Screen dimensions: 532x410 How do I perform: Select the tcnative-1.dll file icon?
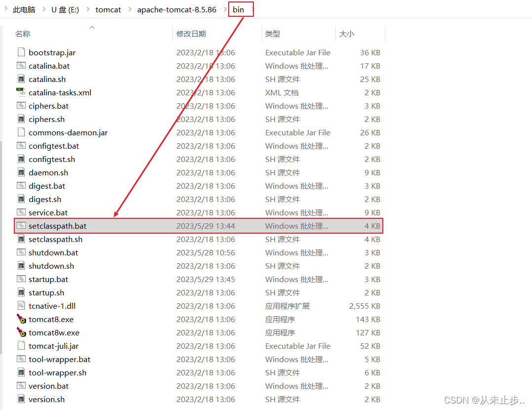(x=21, y=306)
